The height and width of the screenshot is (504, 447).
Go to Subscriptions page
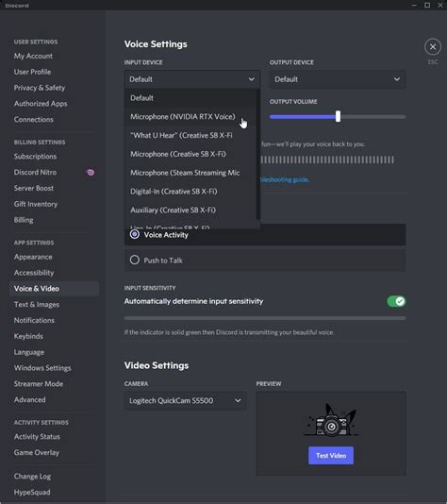(35, 157)
